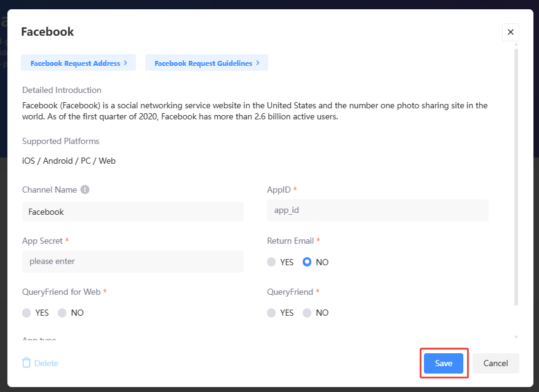Click the AppID input field
Image resolution: width=539 pixels, height=392 pixels.
point(377,210)
